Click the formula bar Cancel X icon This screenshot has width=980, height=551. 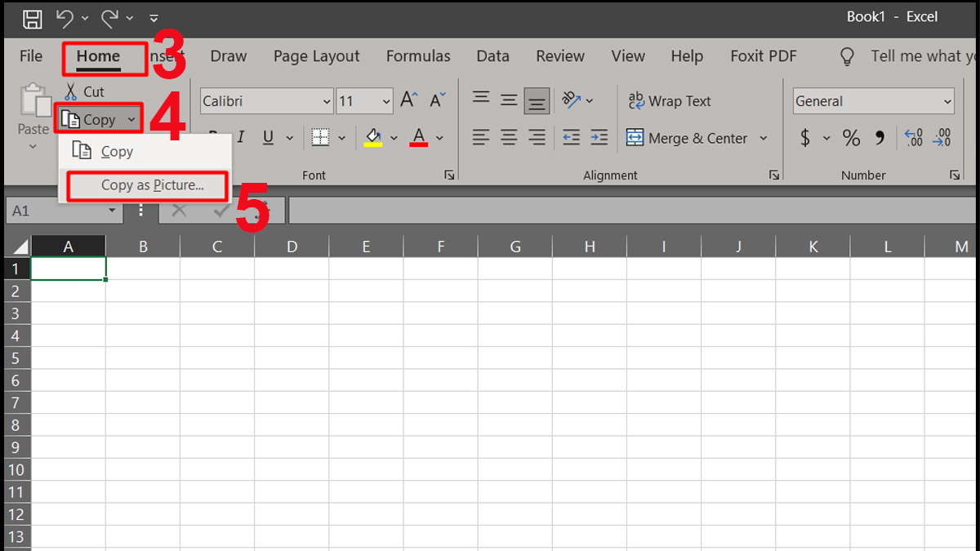coord(179,211)
